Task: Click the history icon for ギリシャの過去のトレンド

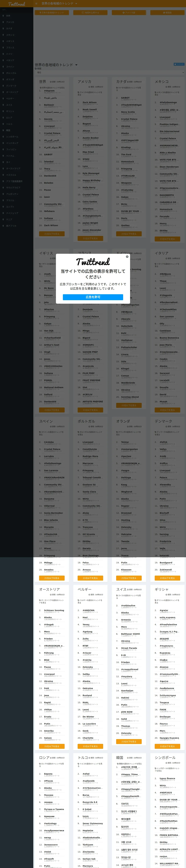Action: click(156, 600)
